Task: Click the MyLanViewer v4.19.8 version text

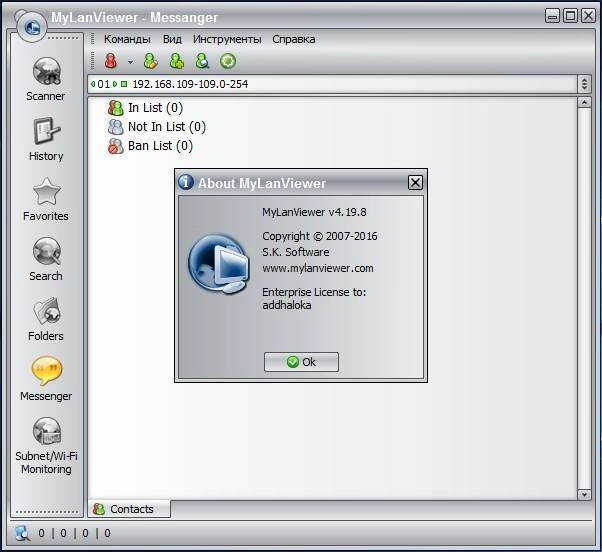Action: point(314,212)
